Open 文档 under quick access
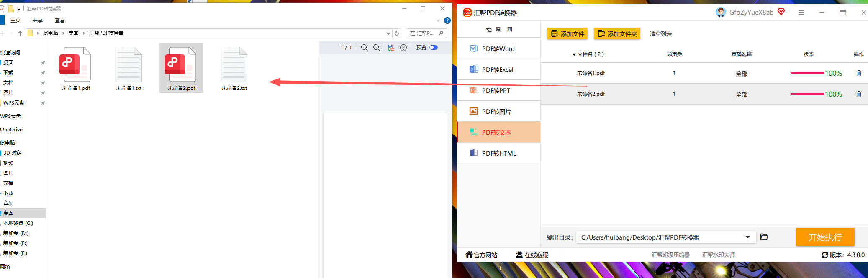This screenshot has width=868, height=278. tap(8, 83)
